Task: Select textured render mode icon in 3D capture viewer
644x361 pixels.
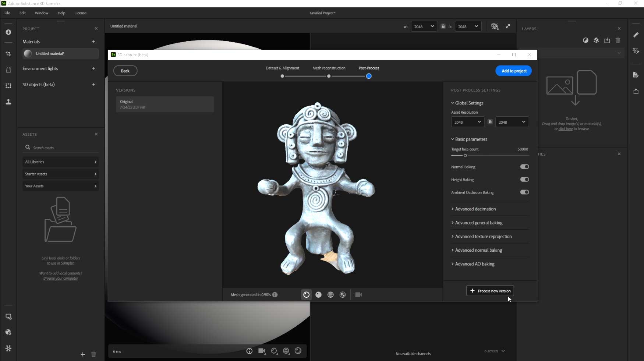Action: pos(306,295)
